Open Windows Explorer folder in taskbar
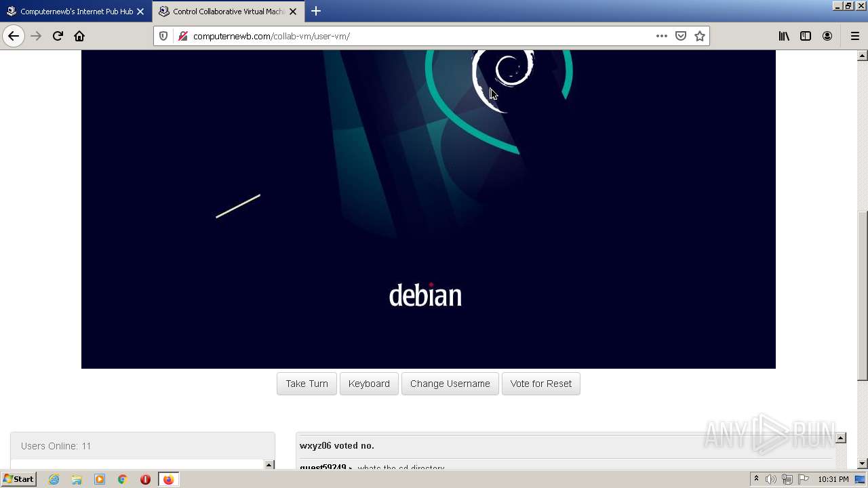Image resolution: width=868 pixels, height=488 pixels. point(77,479)
